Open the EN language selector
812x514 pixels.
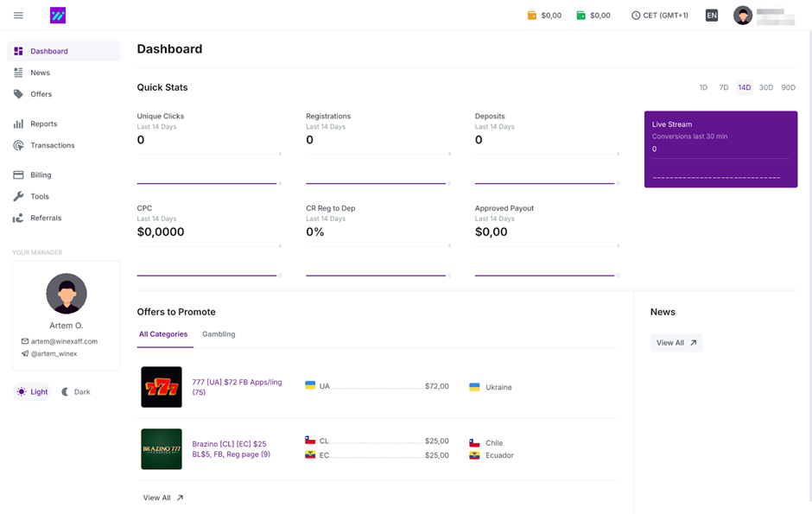click(x=711, y=16)
